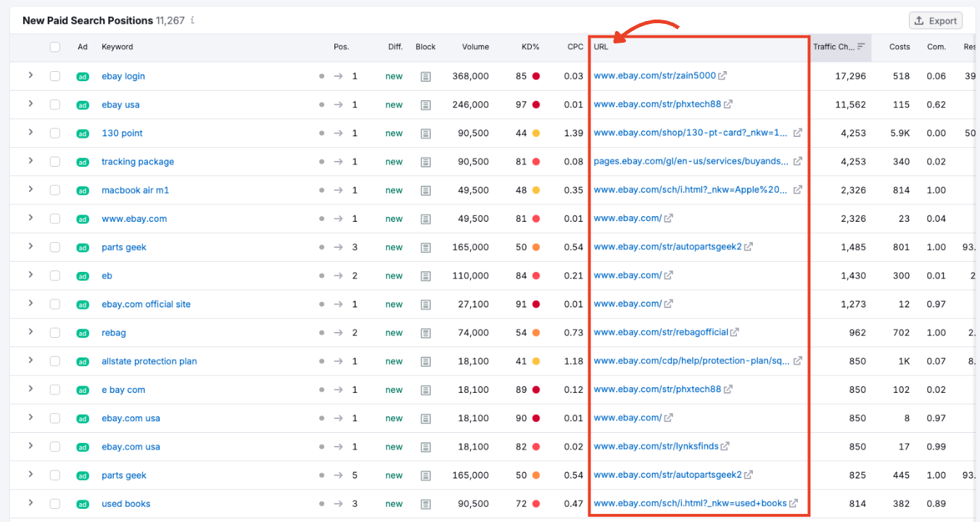Click the info icon next to the 11,267 count

pyautogui.click(x=192, y=20)
